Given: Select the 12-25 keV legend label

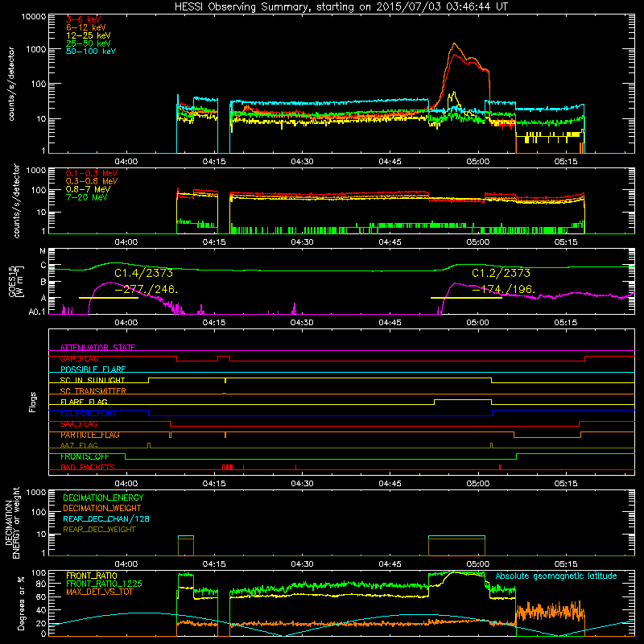Looking at the screenshot, I should (89, 35).
